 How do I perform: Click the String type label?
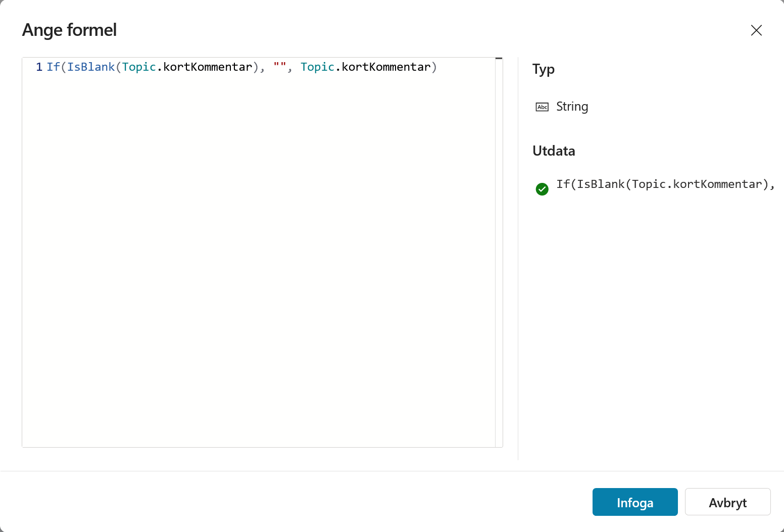pyautogui.click(x=572, y=107)
